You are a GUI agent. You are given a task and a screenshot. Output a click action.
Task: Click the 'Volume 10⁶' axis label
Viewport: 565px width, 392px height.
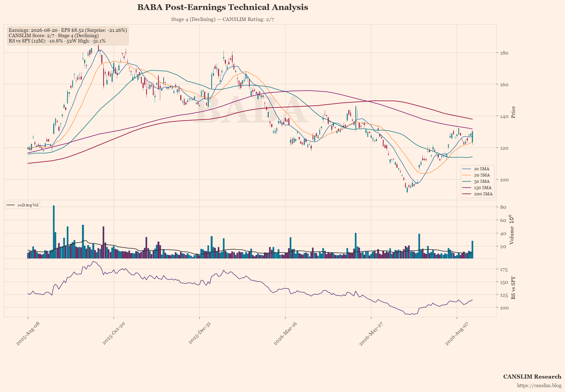click(x=511, y=229)
